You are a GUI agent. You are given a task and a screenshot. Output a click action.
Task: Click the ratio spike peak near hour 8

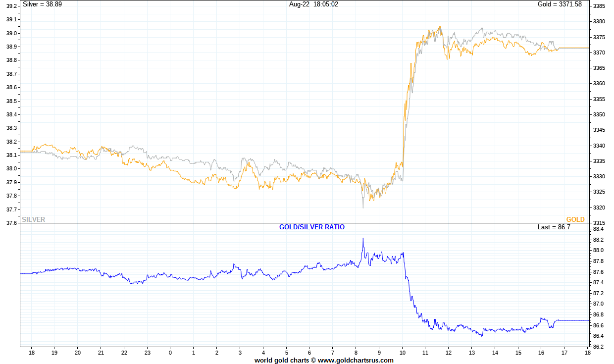point(363,239)
